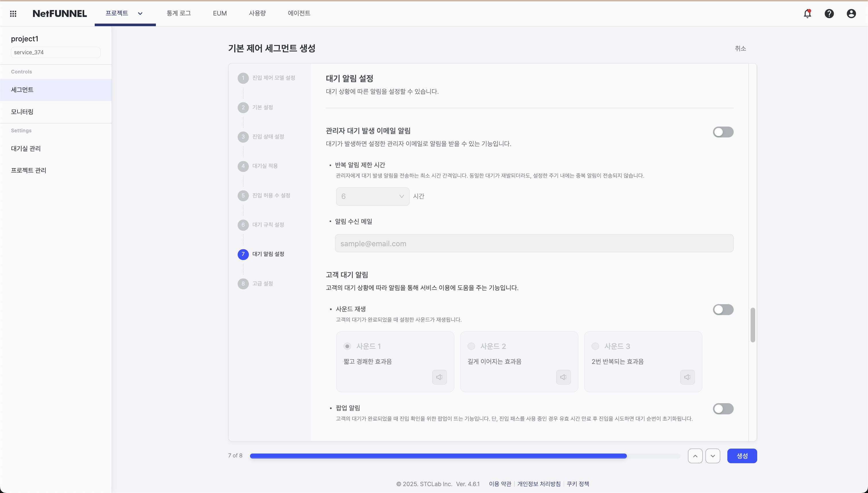Open the service_374 selector
Image resolution: width=868 pixels, height=493 pixels.
[55, 52]
